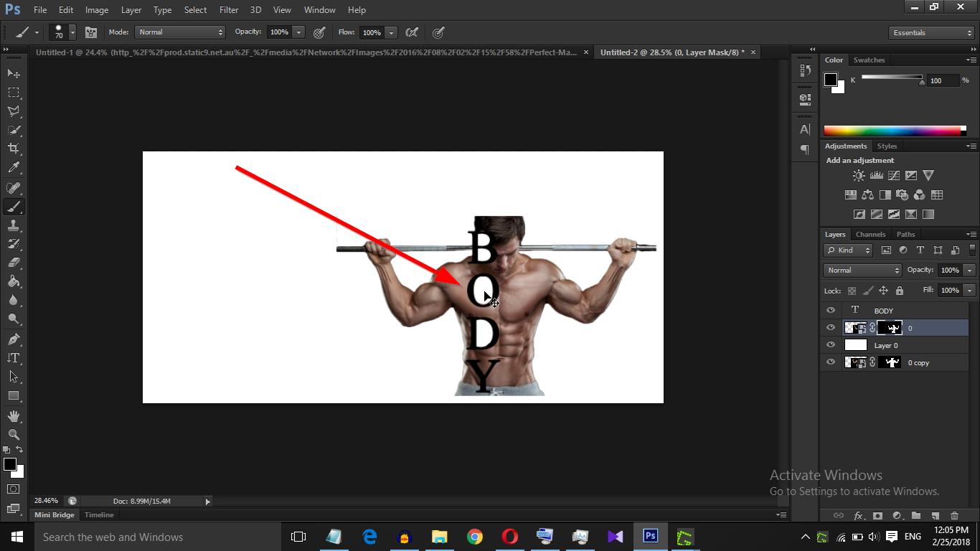Hide the BODY text layer
The width and height of the screenshot is (980, 551).
(830, 310)
